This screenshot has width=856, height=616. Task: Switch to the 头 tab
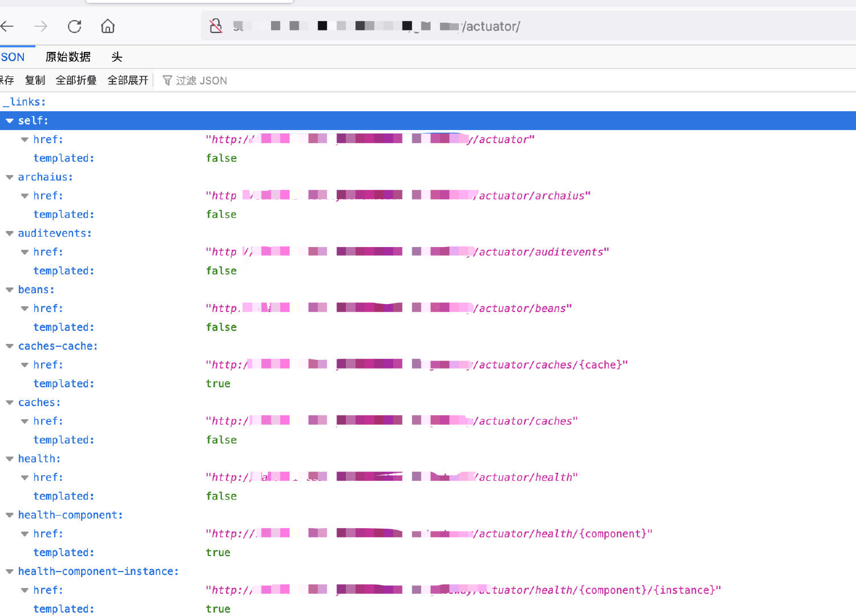[117, 57]
